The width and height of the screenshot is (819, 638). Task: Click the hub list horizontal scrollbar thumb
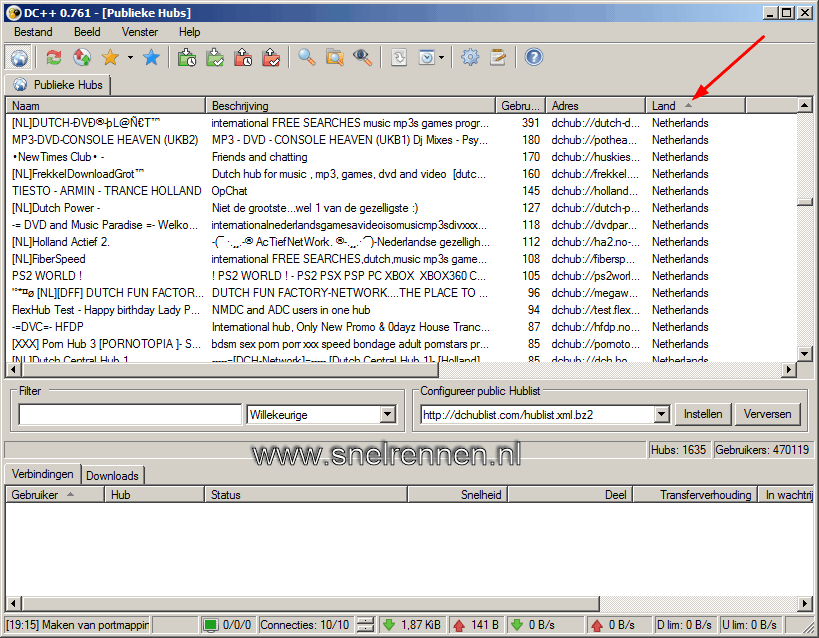tap(230, 369)
